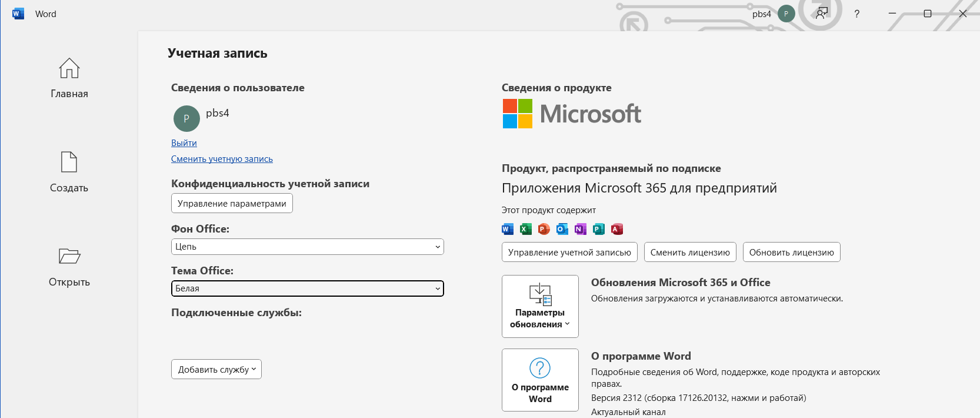The image size is (980, 418).
Task: Click the Управление учетной записью button
Action: tap(569, 252)
